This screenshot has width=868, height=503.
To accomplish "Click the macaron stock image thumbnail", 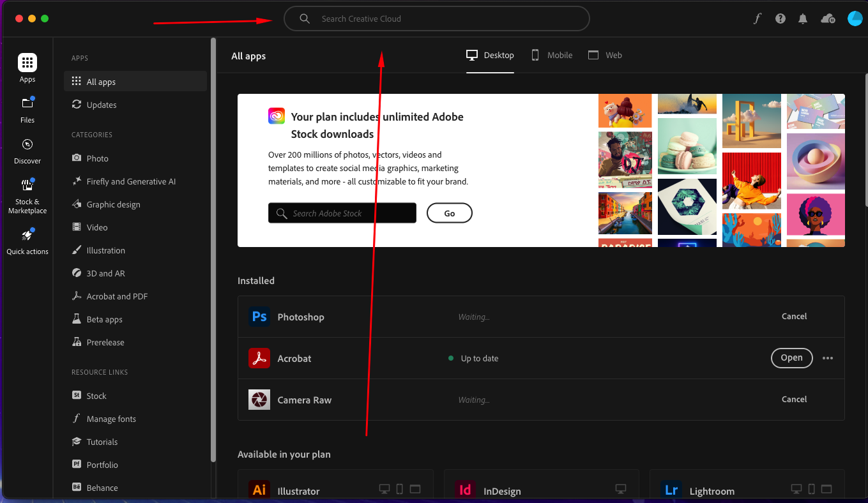I will (687, 146).
